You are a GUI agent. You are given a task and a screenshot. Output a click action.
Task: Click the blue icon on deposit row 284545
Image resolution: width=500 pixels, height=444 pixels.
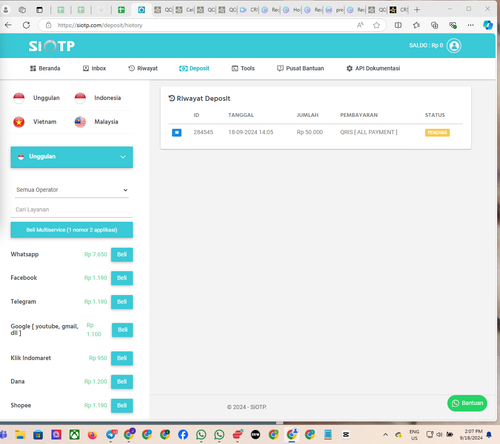[x=177, y=133]
